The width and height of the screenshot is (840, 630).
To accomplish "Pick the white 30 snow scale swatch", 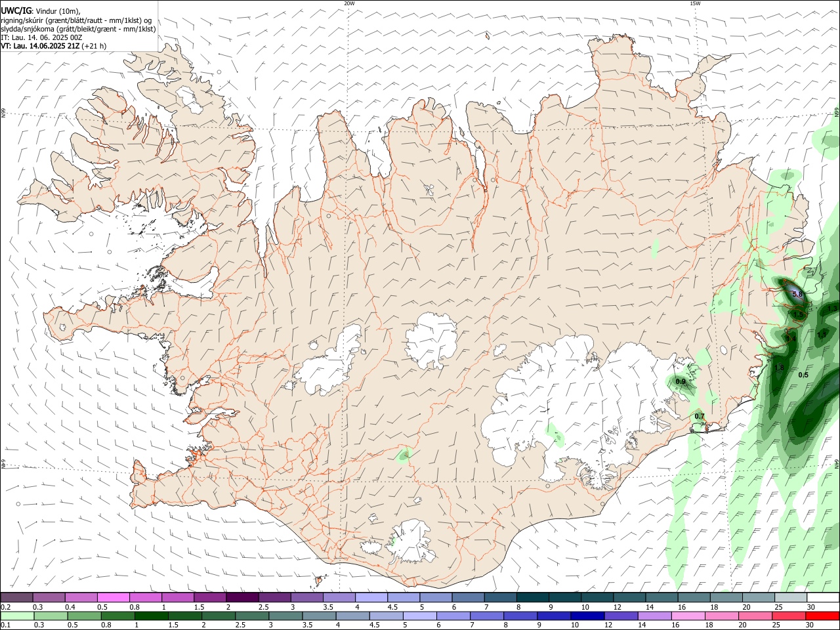I will pos(822,597).
